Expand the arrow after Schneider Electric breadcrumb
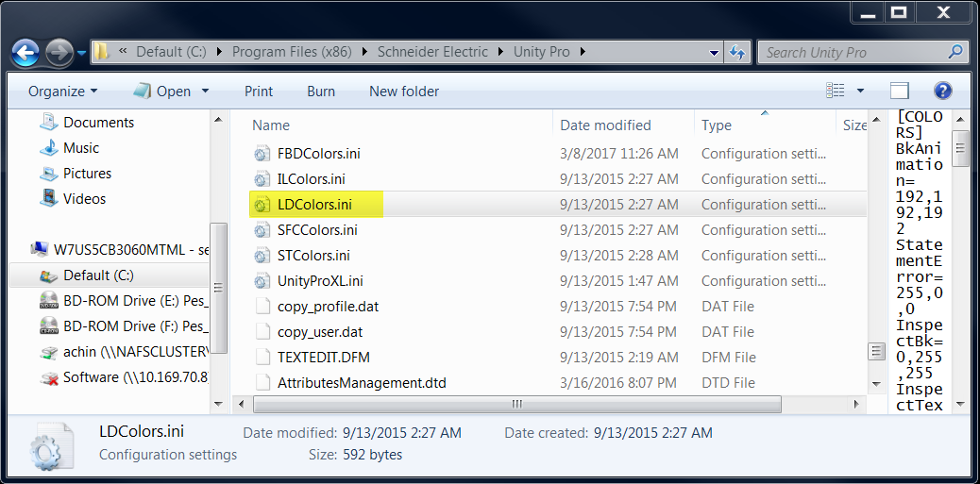Image resolution: width=980 pixels, height=484 pixels. [500, 53]
